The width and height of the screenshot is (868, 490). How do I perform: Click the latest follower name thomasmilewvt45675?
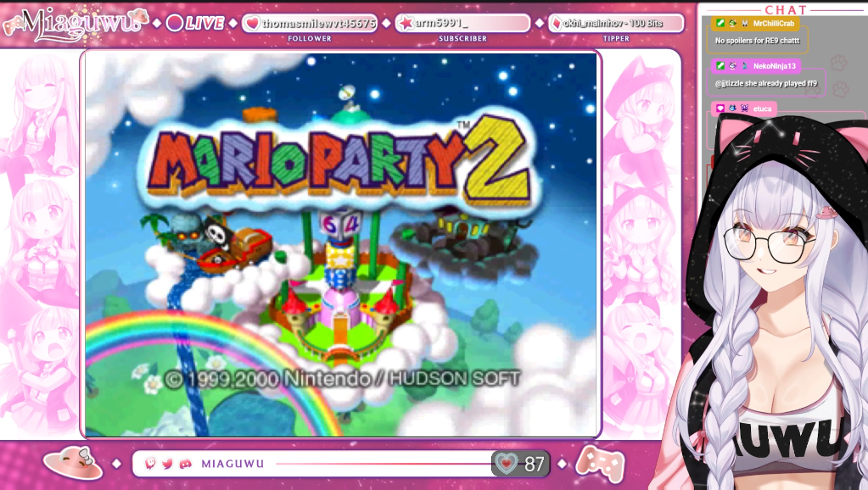(319, 23)
